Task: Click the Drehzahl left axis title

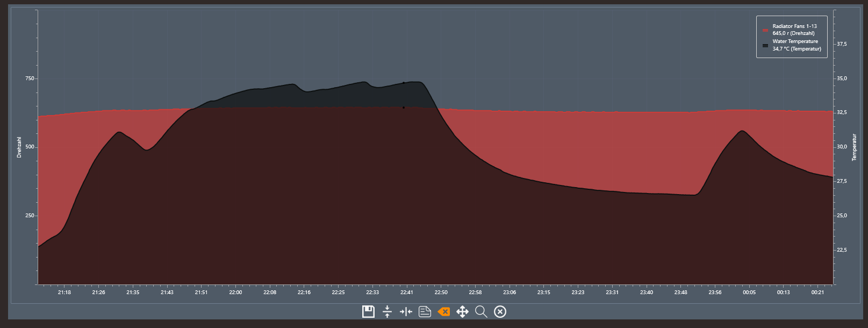Action: [x=19, y=147]
